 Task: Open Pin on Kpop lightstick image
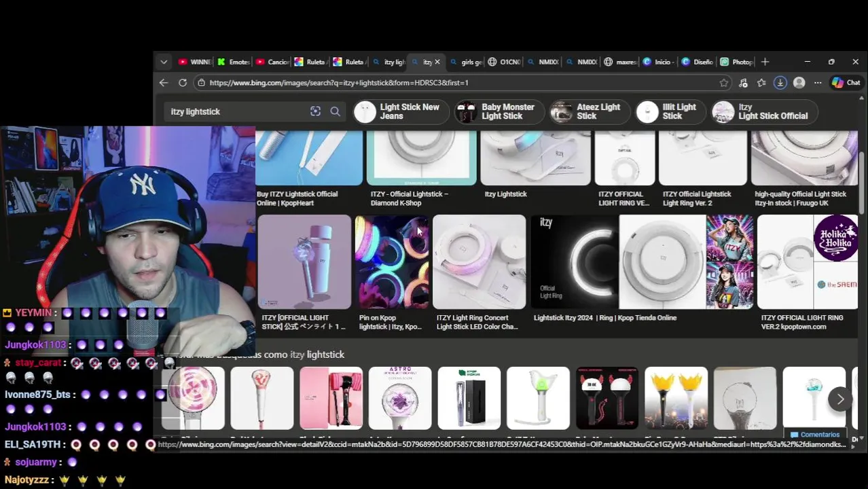click(x=391, y=262)
